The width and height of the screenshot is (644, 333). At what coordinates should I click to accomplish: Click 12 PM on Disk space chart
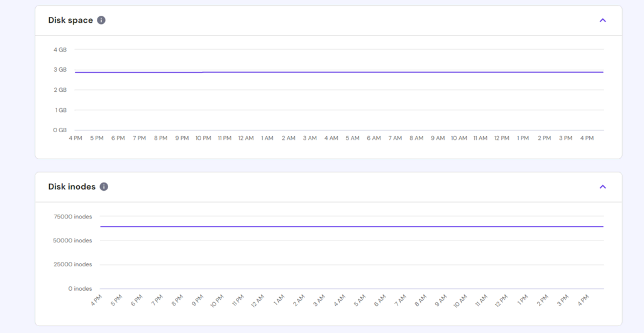501,138
